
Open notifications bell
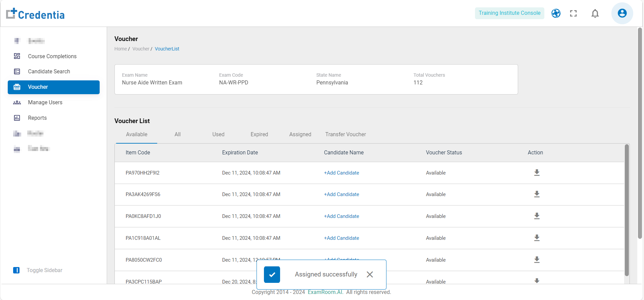[x=595, y=13]
